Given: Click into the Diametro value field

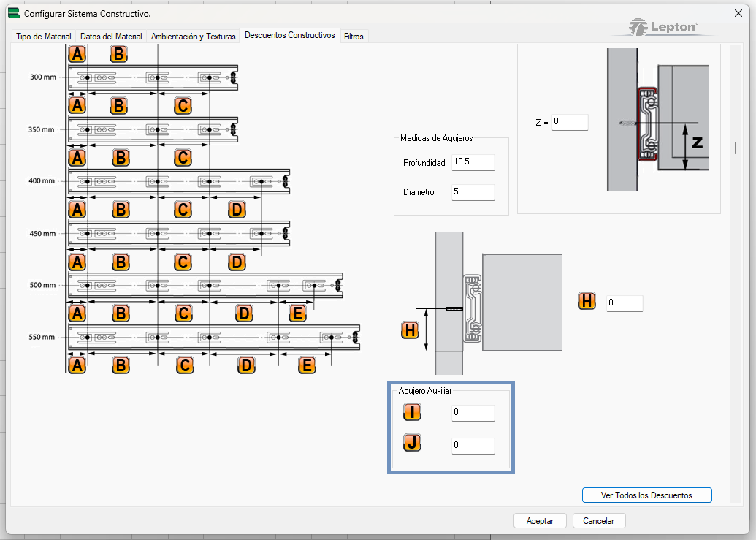Looking at the screenshot, I should click(473, 192).
